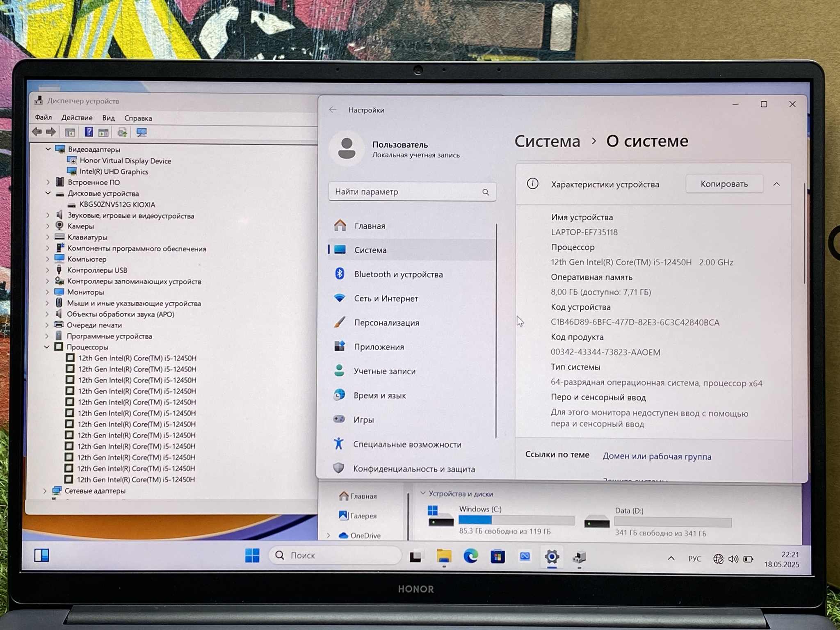Open Персонализация settings section
This screenshot has height=630, width=840.
[386, 323]
